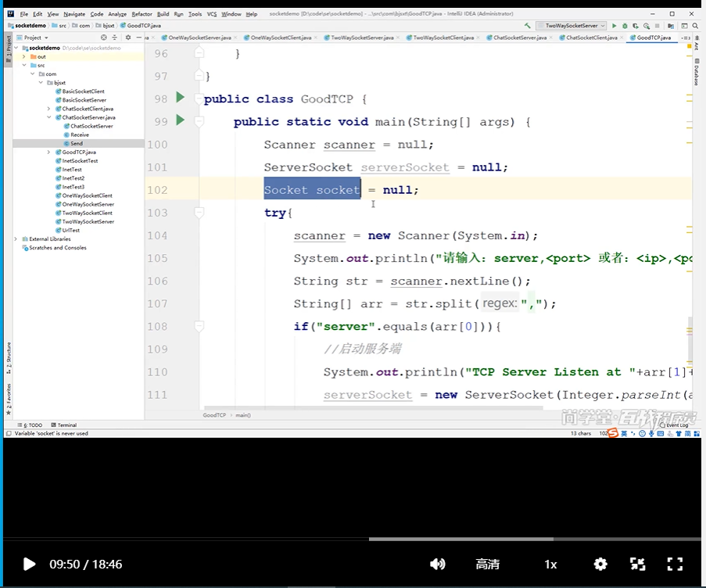The image size is (706, 588).
Task: Switch to ChatSocketServer.java editor tab
Action: 520,38
